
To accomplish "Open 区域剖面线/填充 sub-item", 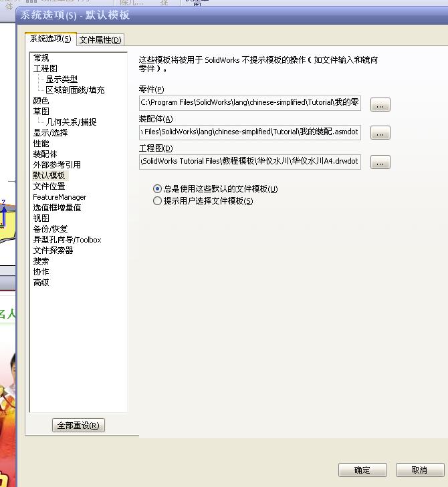I will 75,90.
